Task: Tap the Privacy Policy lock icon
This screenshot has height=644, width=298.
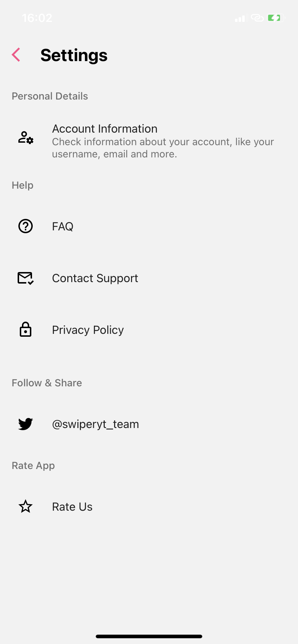Action: (x=26, y=330)
